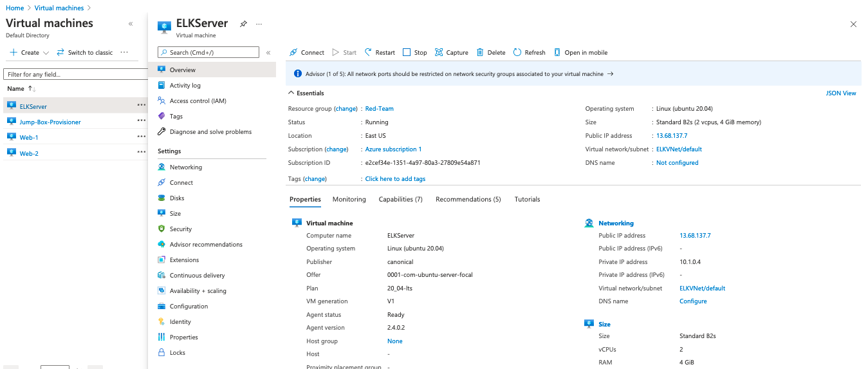868x369 pixels.
Task: Select the Properties tab
Action: [x=305, y=200]
